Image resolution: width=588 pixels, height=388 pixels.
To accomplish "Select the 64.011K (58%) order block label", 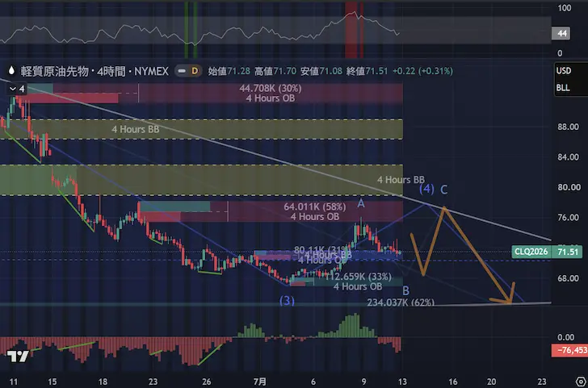I will (315, 207).
